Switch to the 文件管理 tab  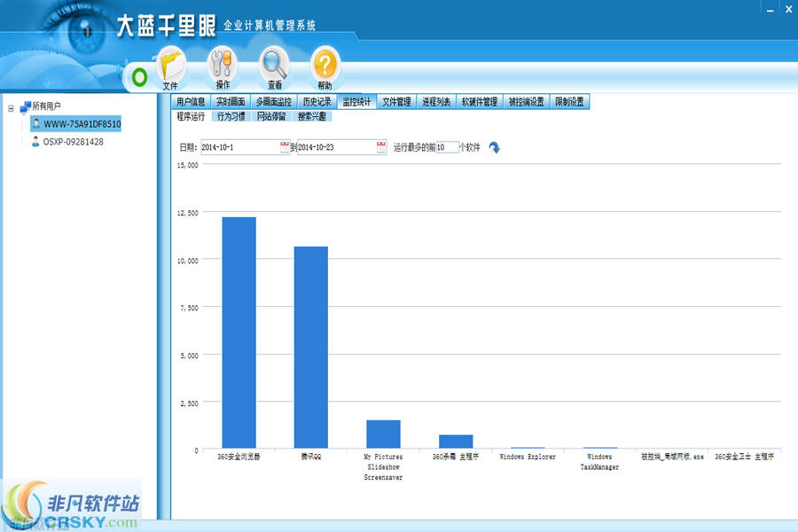pos(396,102)
